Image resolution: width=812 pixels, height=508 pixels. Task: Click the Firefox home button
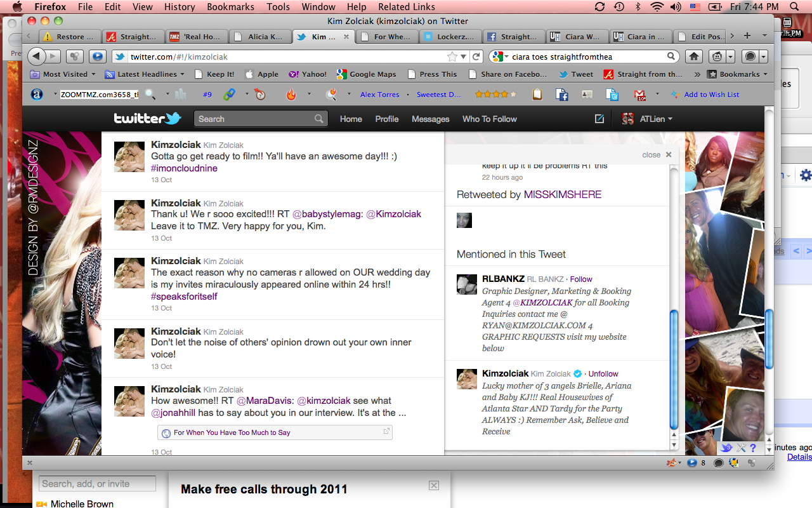tap(694, 57)
